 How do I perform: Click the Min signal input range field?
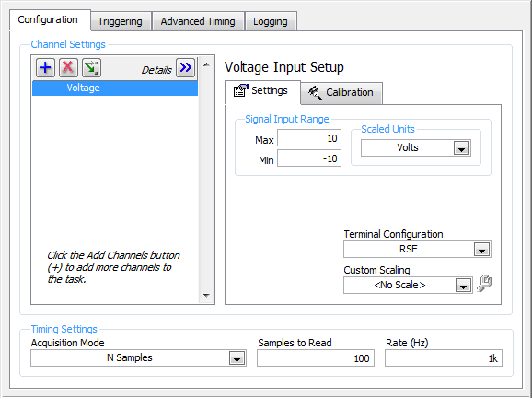click(x=309, y=158)
